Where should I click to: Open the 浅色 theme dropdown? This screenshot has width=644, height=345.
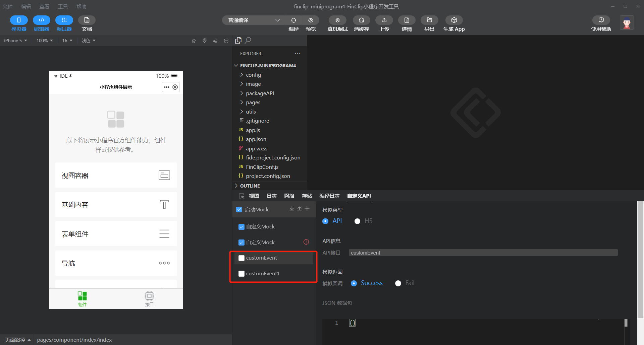pyautogui.click(x=89, y=41)
